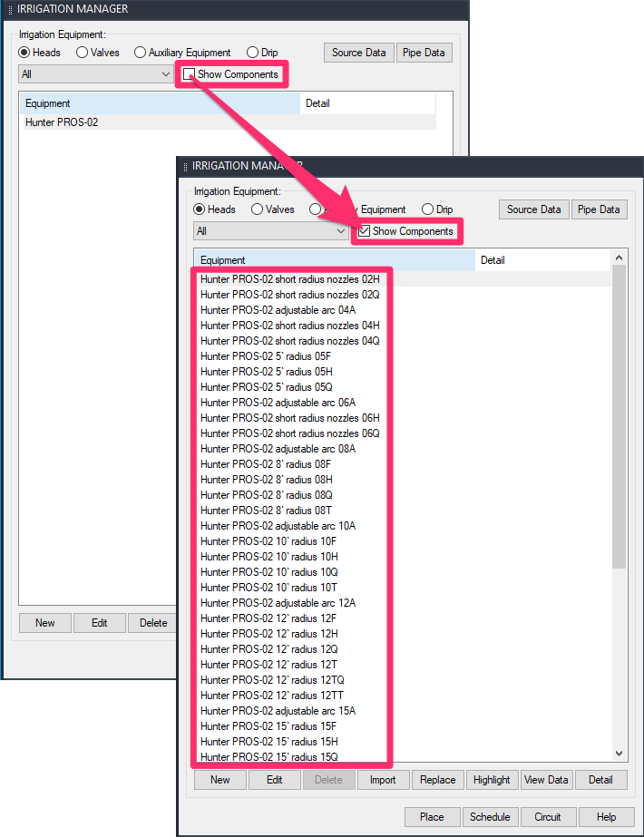644x837 pixels.
Task: Click Equipment column header in front window
Action: point(335,260)
